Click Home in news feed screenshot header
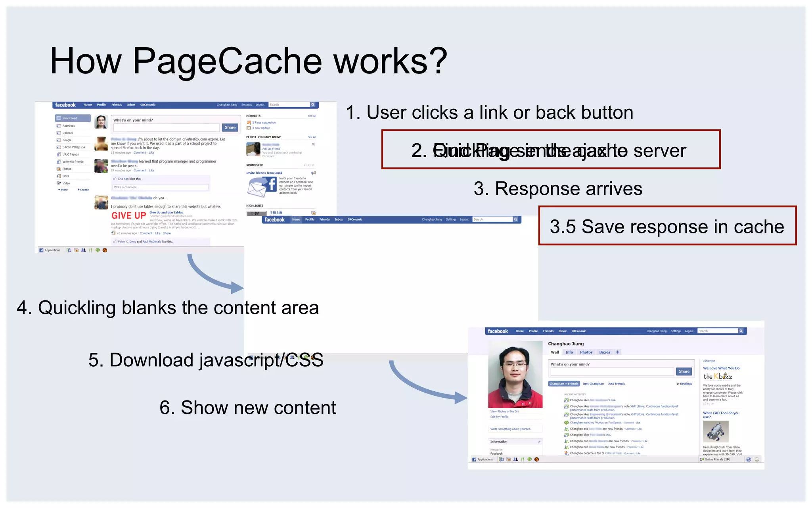The height and width of the screenshot is (508, 812). tap(88, 105)
